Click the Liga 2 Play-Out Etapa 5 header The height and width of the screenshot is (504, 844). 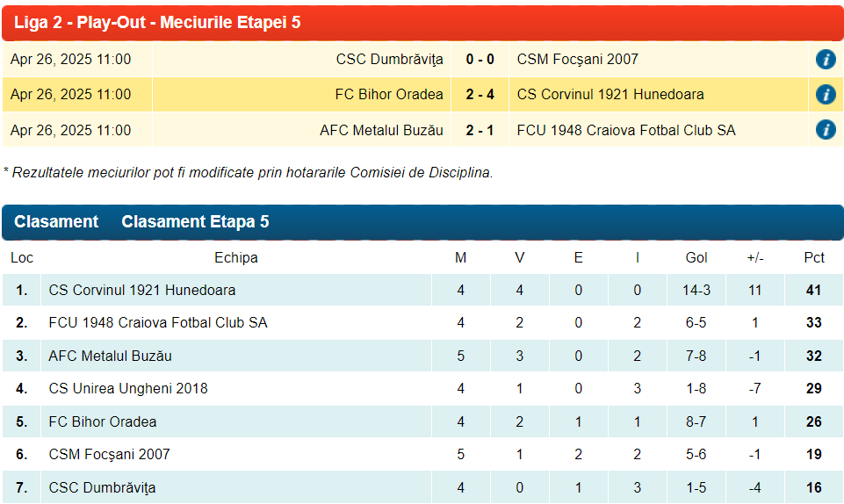point(158,22)
